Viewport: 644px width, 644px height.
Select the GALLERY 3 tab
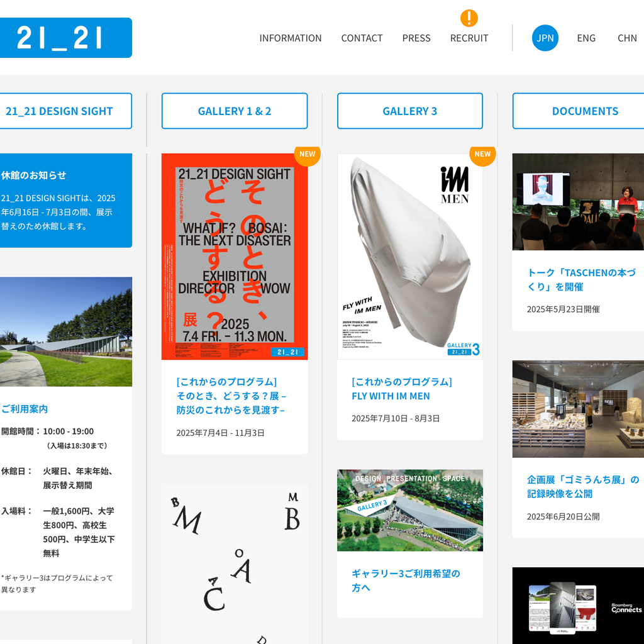point(410,111)
